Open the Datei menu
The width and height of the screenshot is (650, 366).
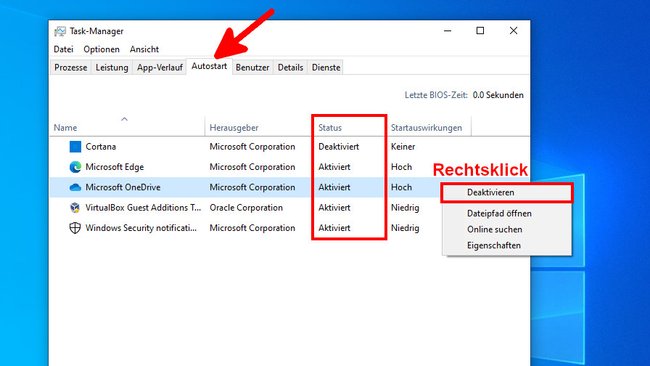pyautogui.click(x=63, y=49)
